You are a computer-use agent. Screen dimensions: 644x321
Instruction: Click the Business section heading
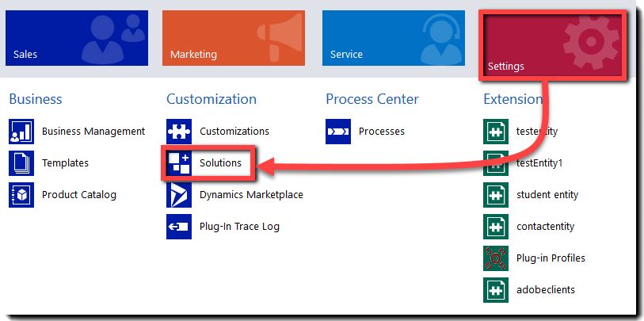pos(36,99)
